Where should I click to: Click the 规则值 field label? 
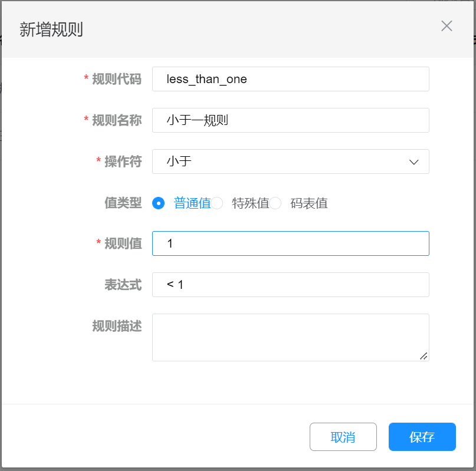tap(123, 243)
